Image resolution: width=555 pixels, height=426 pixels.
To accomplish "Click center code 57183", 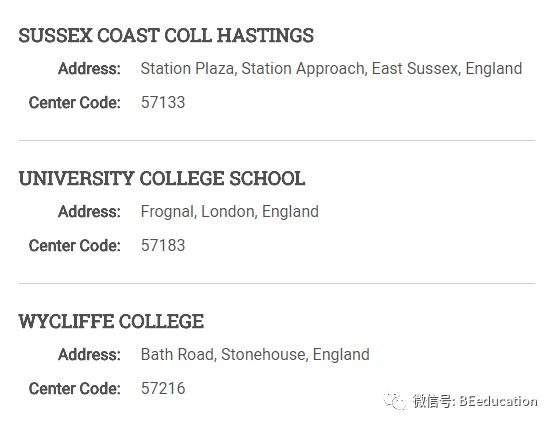I will [163, 246].
